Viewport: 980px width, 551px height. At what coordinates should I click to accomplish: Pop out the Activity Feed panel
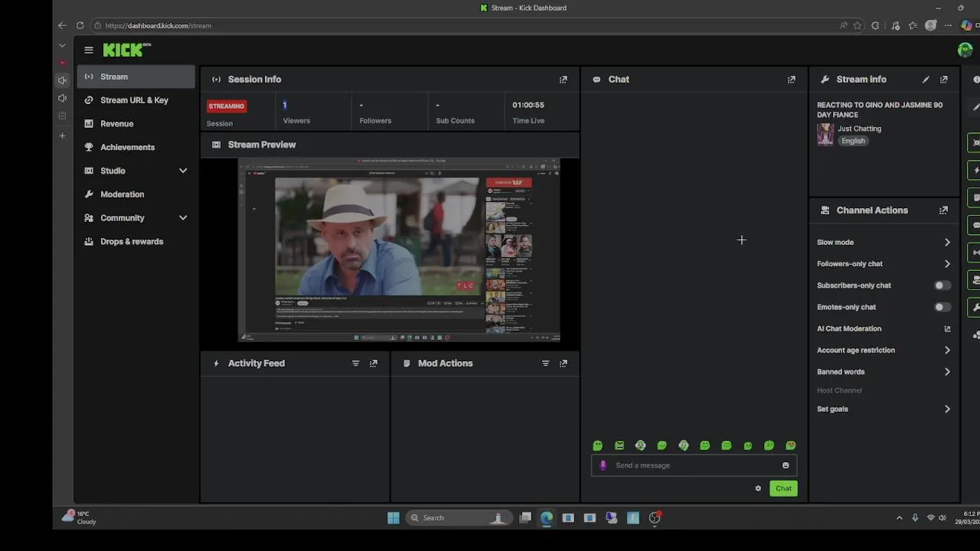pyautogui.click(x=374, y=364)
